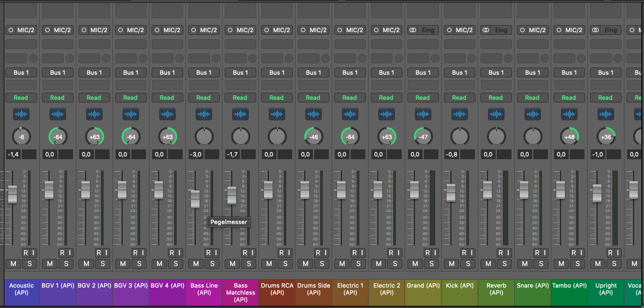Toggle the stereo format icon on Upright channel
Image resolution: width=644 pixels, height=308 pixels.
[x=595, y=30]
